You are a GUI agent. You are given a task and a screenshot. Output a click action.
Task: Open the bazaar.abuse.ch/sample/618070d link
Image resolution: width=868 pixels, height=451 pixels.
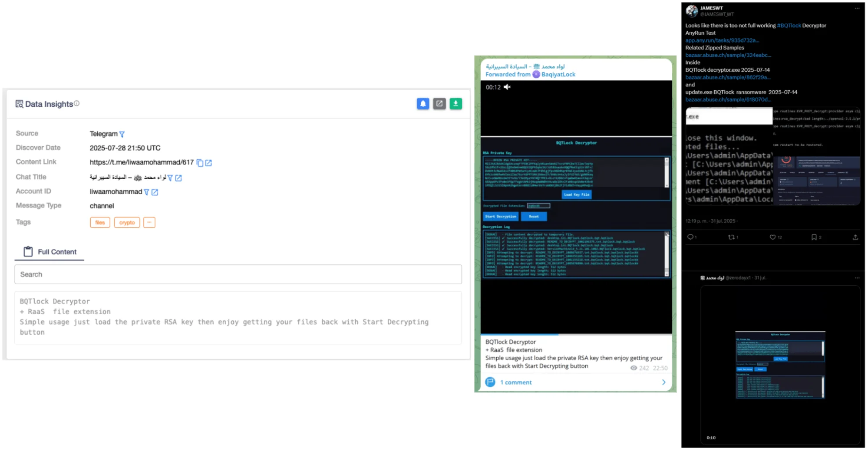(x=728, y=99)
